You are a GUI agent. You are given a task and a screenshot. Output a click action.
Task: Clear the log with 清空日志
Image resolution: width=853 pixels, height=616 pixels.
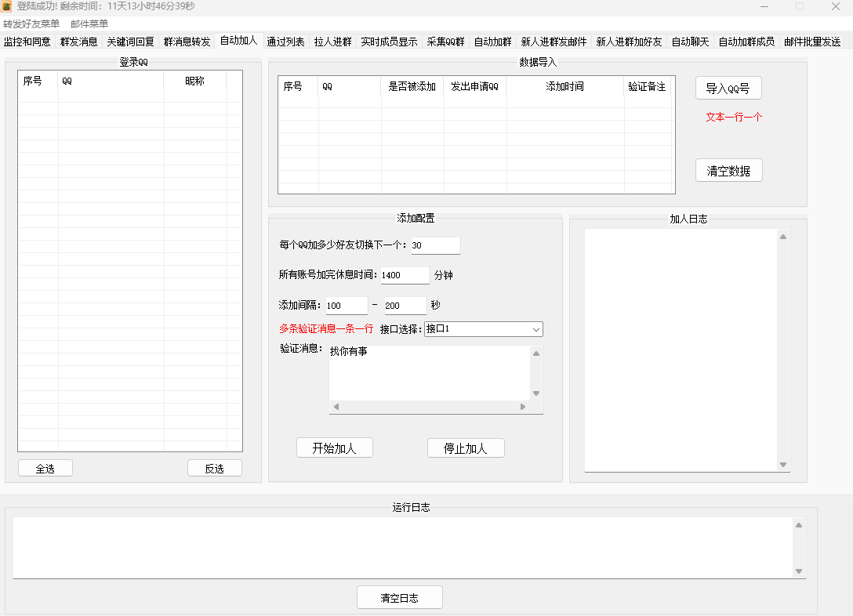click(399, 596)
